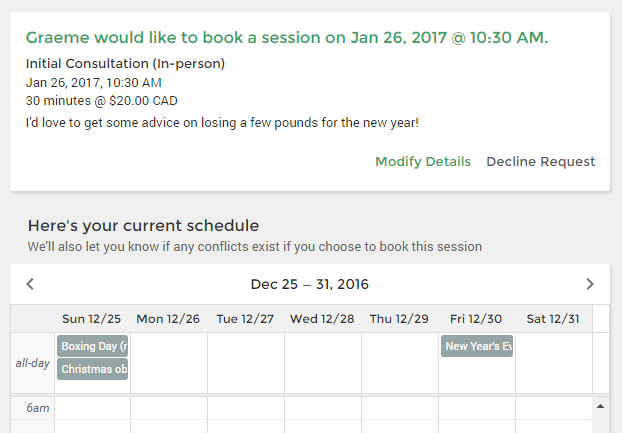Click the all-day row label

pos(32,363)
